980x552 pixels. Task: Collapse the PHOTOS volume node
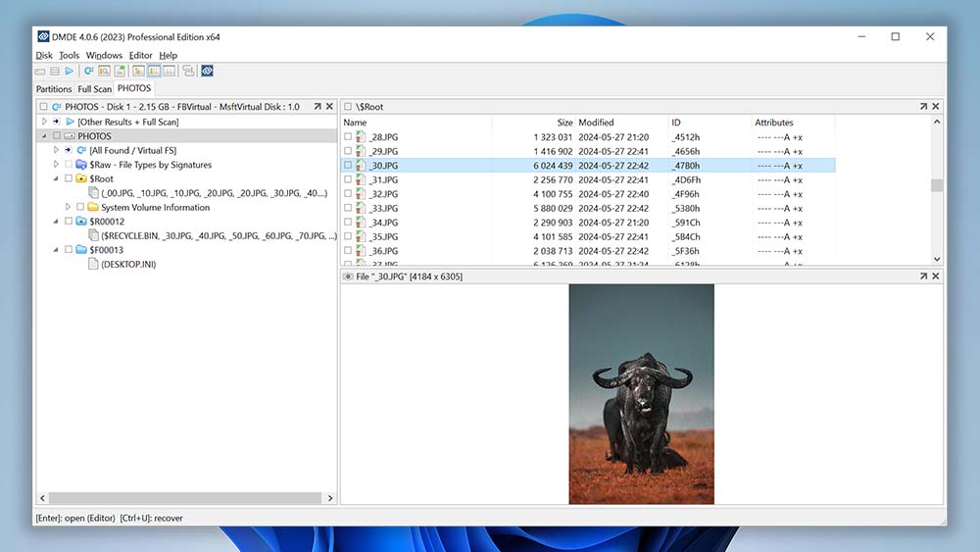(x=44, y=135)
